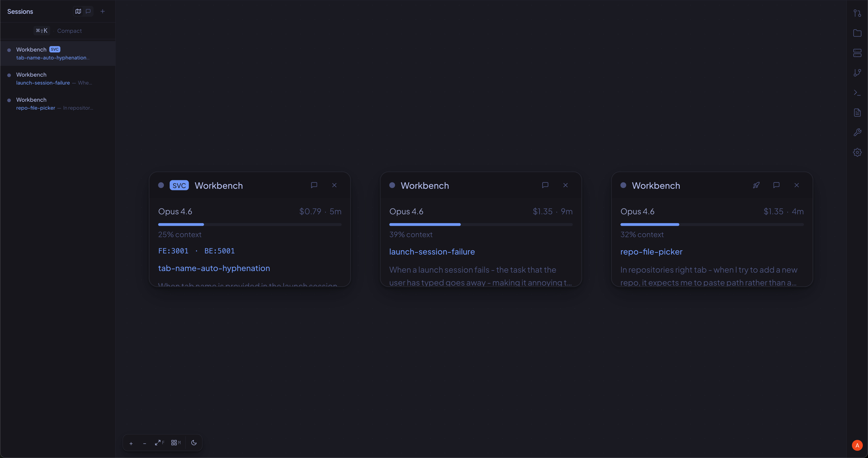Click the context progress bar on the SVC Workbench card

tap(249, 224)
